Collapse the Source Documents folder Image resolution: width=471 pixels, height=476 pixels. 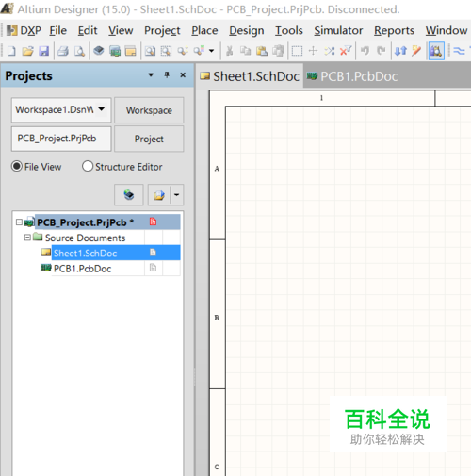[27, 238]
